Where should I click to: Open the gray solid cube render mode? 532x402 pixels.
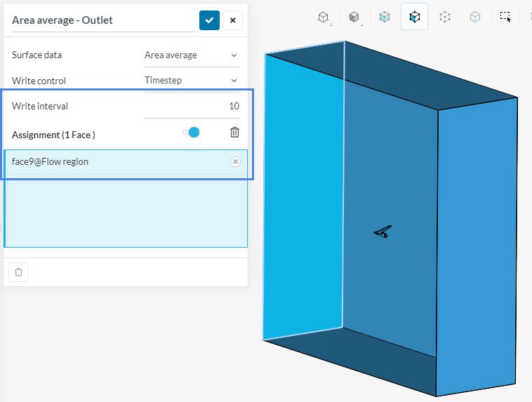coord(354,17)
